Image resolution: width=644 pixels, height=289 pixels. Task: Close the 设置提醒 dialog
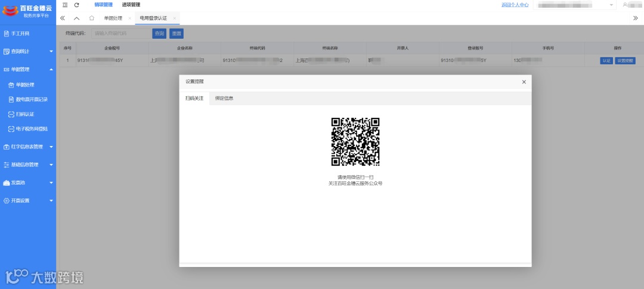[524, 82]
